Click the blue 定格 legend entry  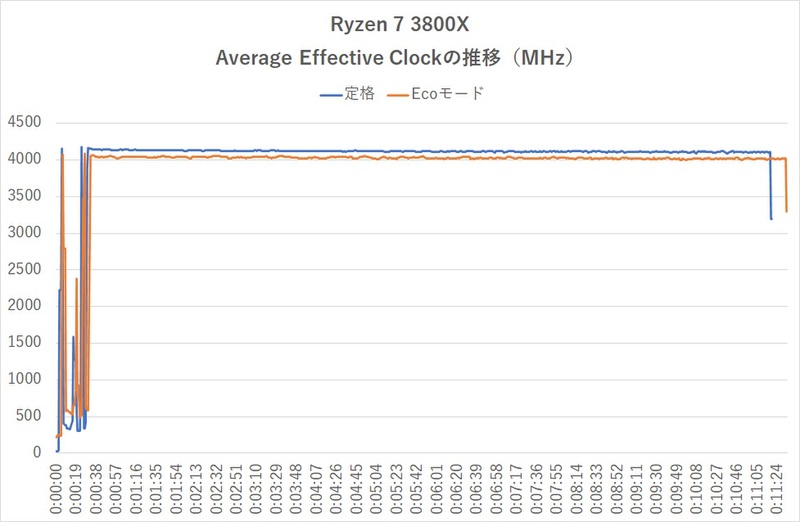(347, 94)
